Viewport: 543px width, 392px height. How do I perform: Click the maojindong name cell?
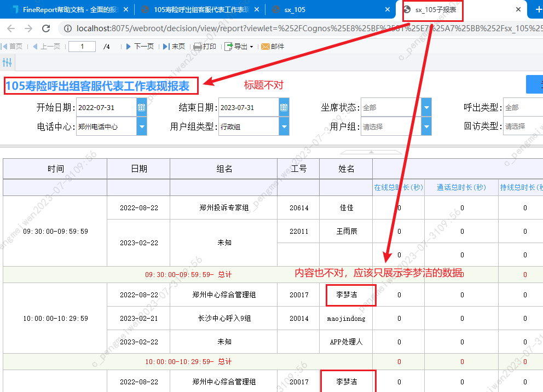346,319
